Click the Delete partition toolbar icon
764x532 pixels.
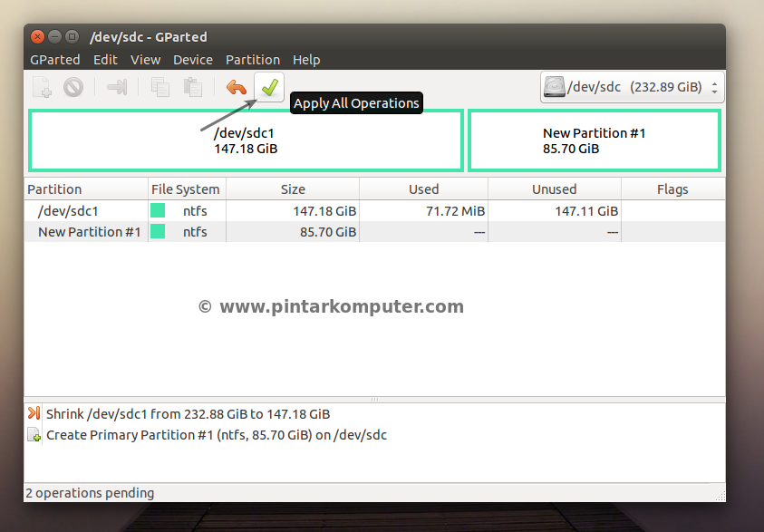tap(73, 87)
